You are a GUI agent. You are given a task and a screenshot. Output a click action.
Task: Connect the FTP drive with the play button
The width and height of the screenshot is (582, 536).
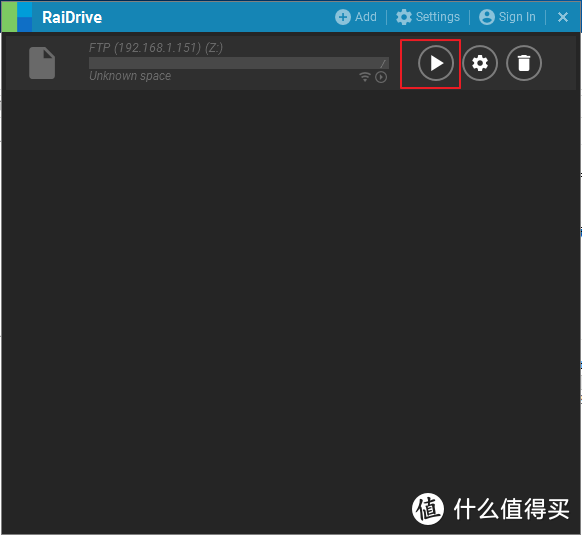436,63
